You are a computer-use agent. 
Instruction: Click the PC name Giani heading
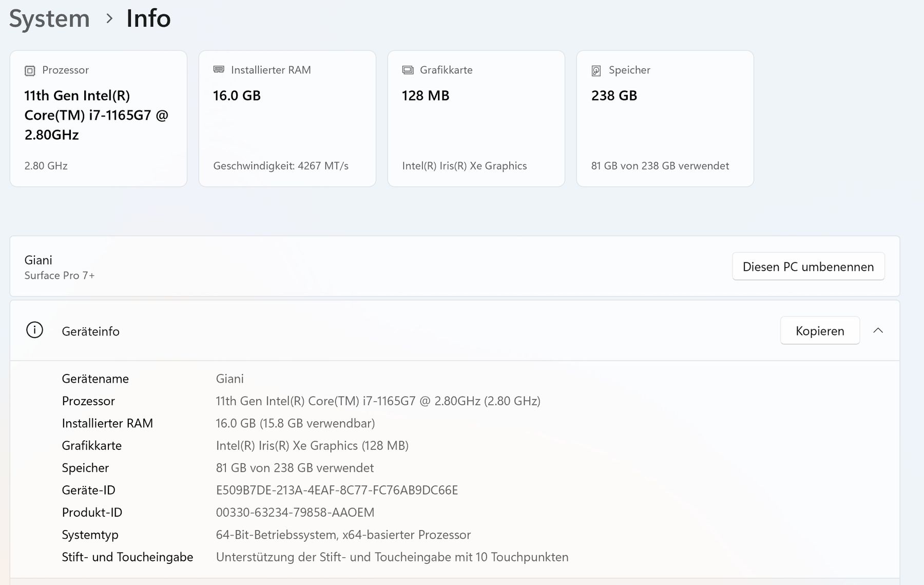[38, 260]
